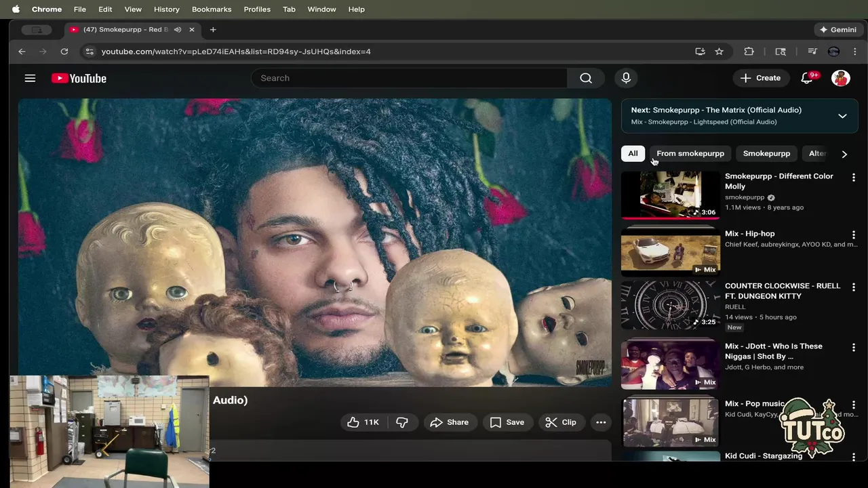This screenshot has width=868, height=488.
Task: Close the Smokepurpp browser tab
Action: coord(191,29)
